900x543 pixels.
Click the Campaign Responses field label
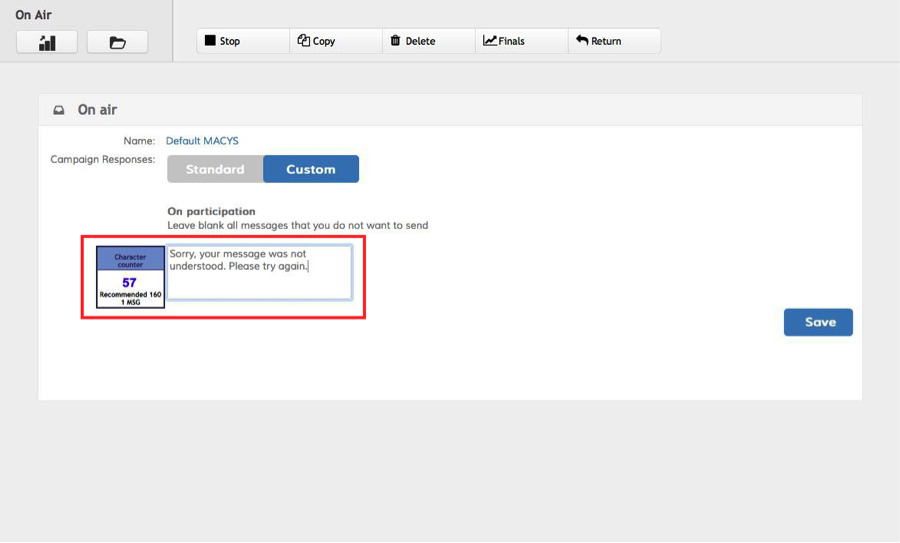click(102, 159)
